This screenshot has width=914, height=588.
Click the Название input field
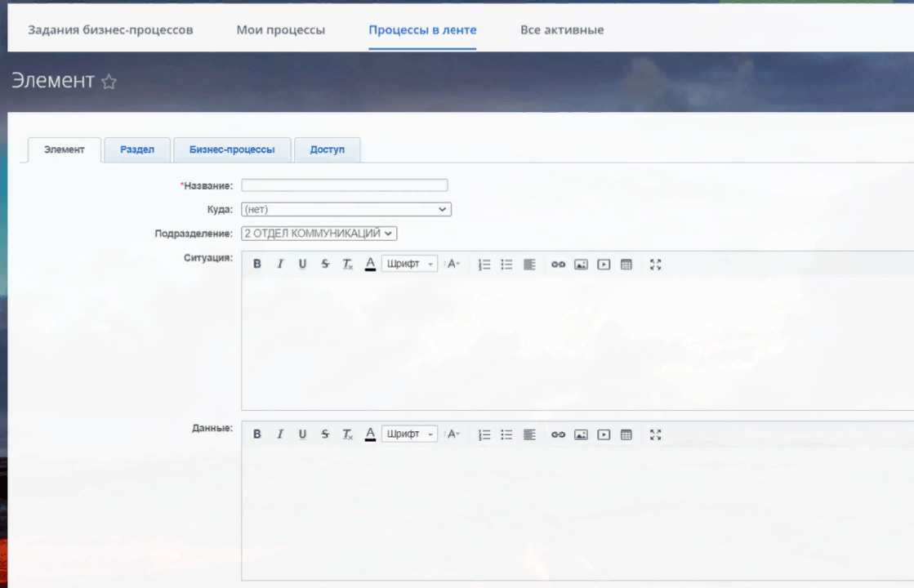click(x=345, y=185)
